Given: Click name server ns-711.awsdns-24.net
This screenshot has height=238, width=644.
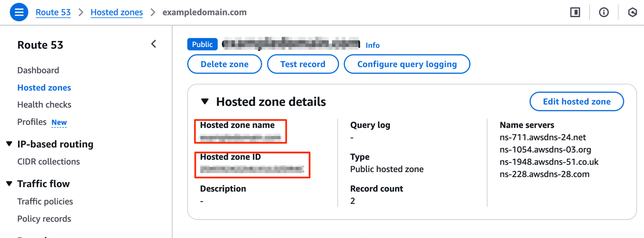Looking at the screenshot, I should [x=543, y=137].
